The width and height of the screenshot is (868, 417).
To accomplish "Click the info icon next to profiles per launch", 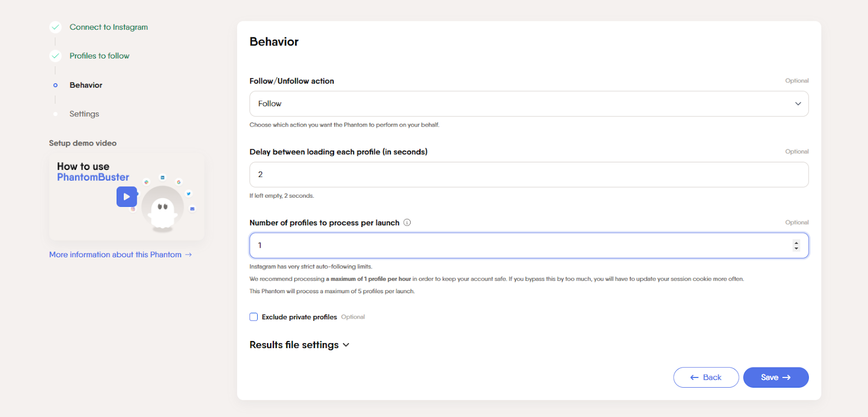I will pyautogui.click(x=407, y=223).
